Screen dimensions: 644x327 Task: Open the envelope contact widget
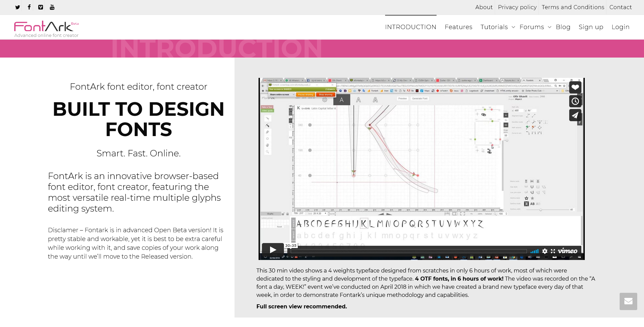click(x=628, y=301)
